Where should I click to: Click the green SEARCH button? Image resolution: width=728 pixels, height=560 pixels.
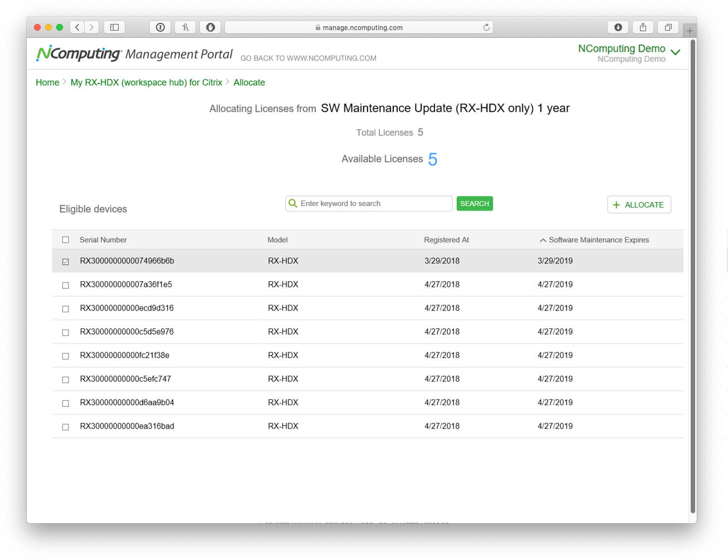[475, 203]
